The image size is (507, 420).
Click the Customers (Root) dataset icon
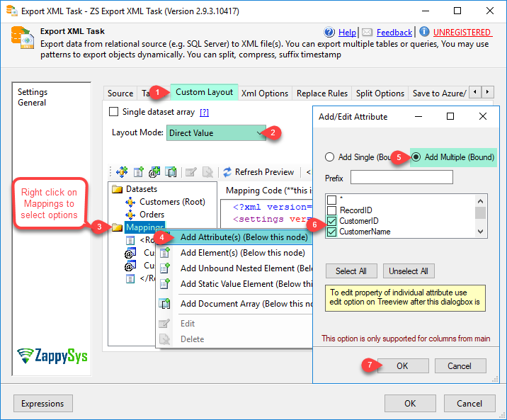(130, 202)
